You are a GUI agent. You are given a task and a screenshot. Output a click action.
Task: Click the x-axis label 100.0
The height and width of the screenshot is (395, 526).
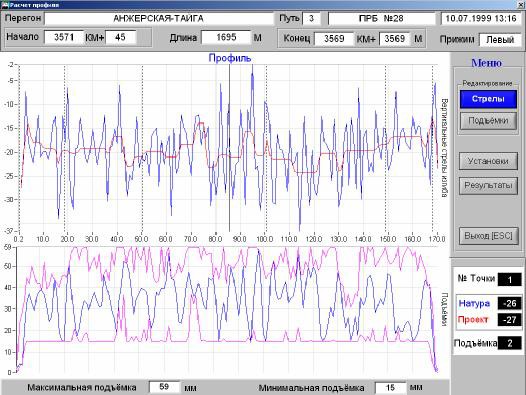(x=265, y=239)
